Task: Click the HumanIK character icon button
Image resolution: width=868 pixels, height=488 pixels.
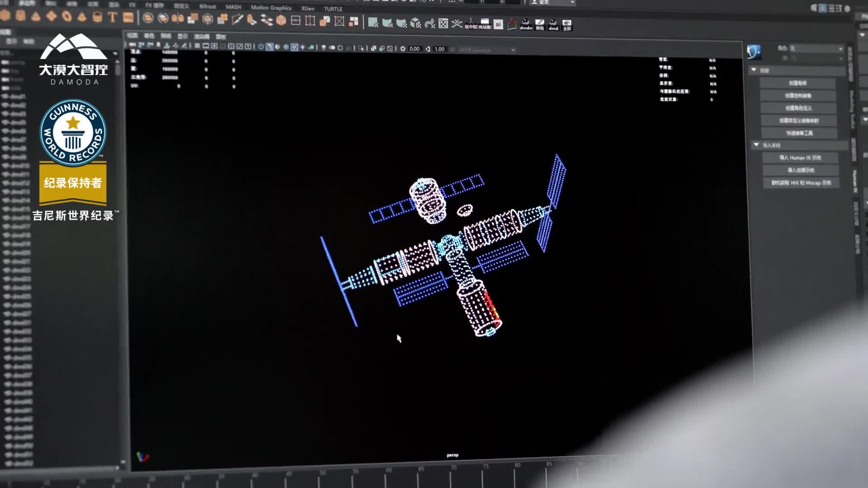Action: [x=754, y=52]
